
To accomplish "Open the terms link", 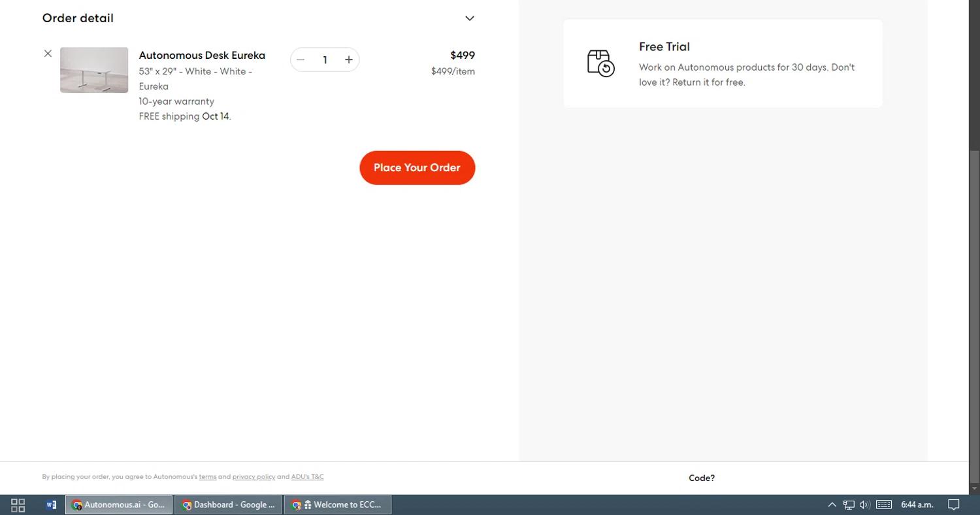I will pos(208,477).
